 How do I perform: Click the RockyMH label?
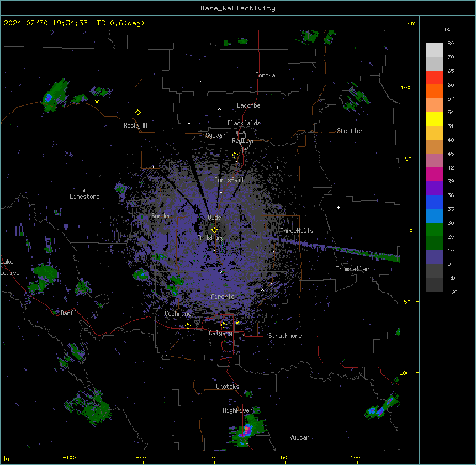pos(135,125)
